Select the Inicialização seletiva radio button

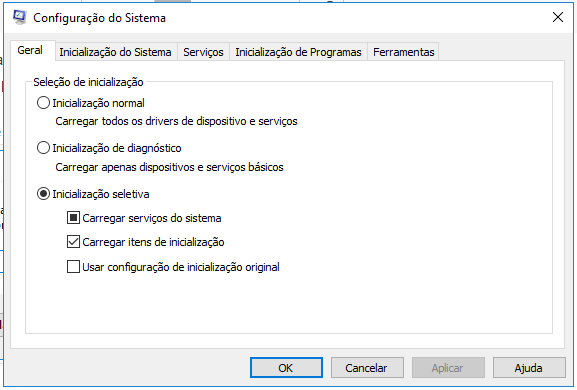click(43, 194)
